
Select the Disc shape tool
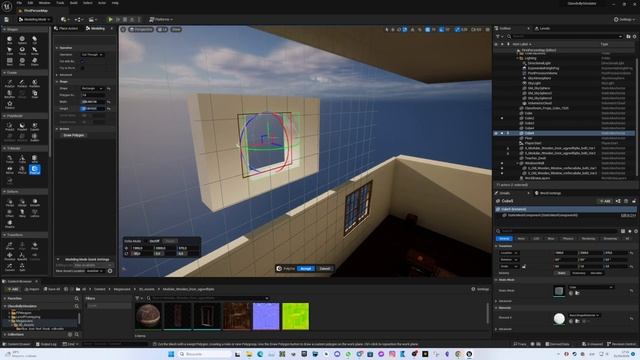coord(22,62)
